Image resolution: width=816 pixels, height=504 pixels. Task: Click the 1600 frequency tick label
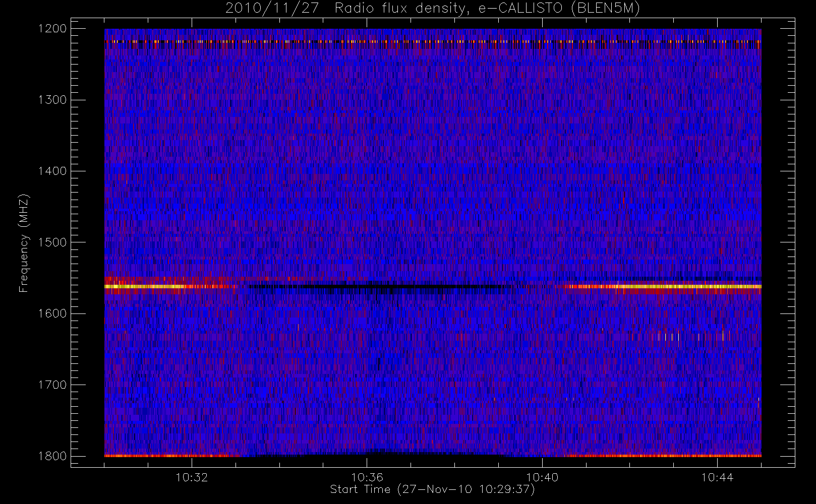(52, 313)
